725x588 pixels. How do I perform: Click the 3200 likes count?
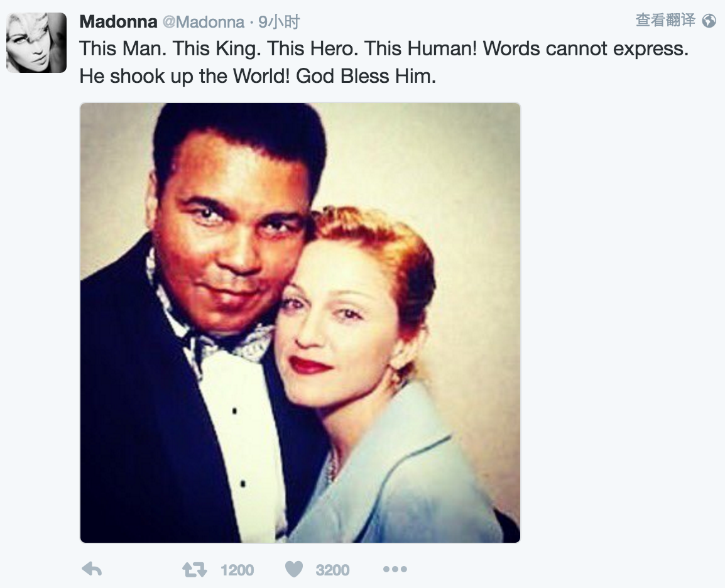tap(332, 570)
